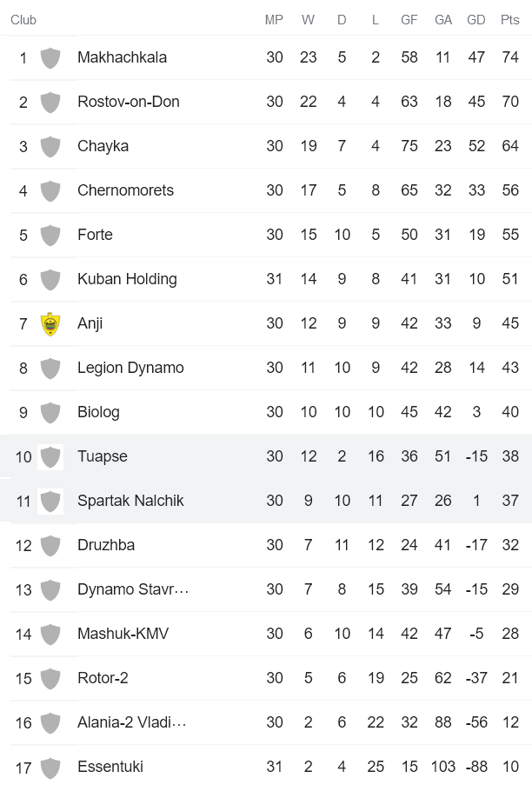
Task: Click the Spartak Nalchik badge icon
Action: click(x=51, y=501)
